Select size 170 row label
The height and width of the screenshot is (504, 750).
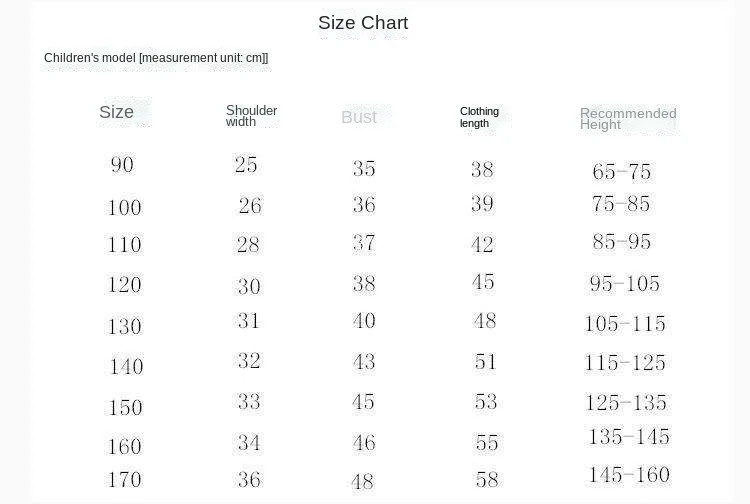click(x=124, y=480)
